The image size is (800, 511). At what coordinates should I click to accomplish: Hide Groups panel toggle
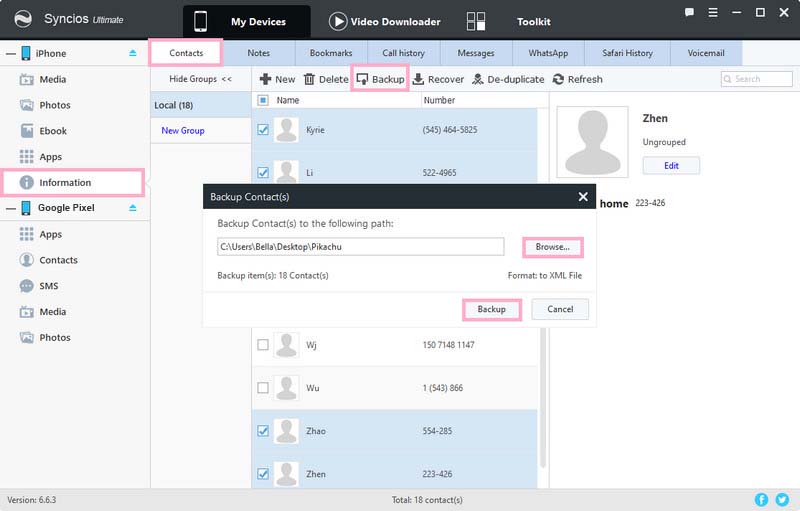click(x=201, y=79)
